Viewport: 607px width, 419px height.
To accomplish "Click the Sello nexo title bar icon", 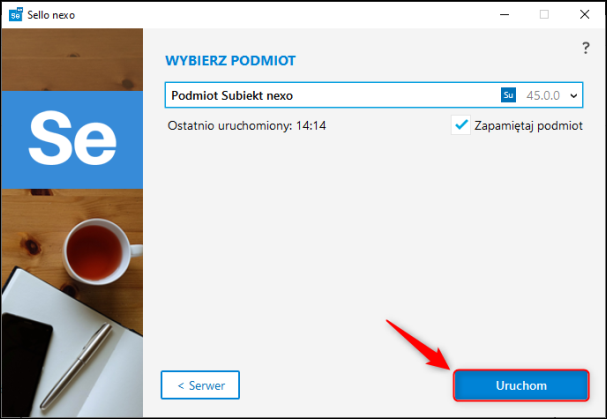I will coord(16,14).
